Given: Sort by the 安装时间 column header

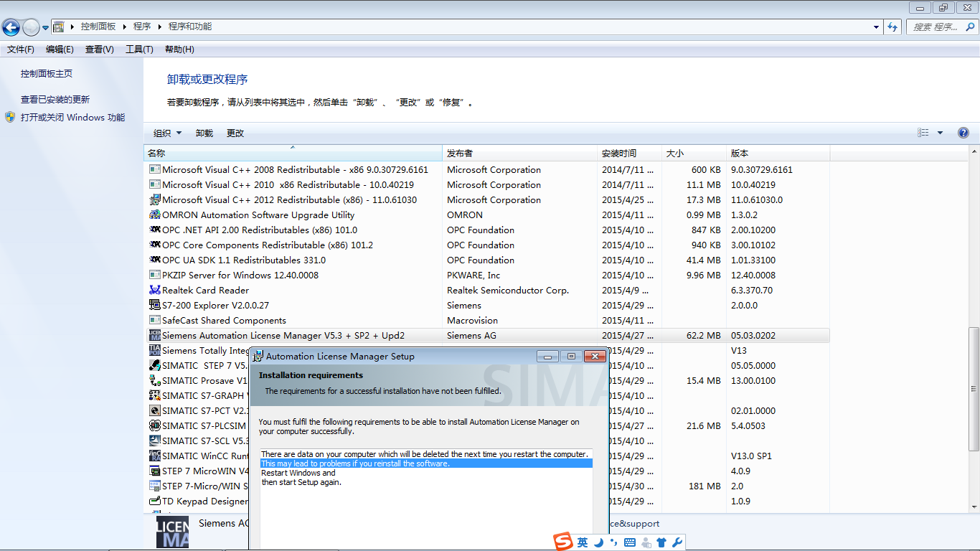Looking at the screenshot, I should click(630, 154).
